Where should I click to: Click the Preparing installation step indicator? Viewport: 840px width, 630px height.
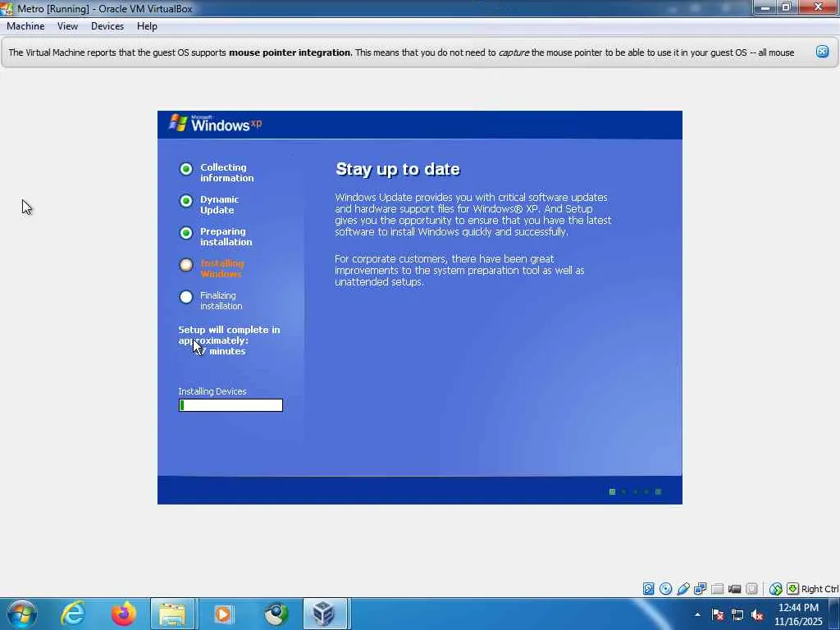point(186,233)
